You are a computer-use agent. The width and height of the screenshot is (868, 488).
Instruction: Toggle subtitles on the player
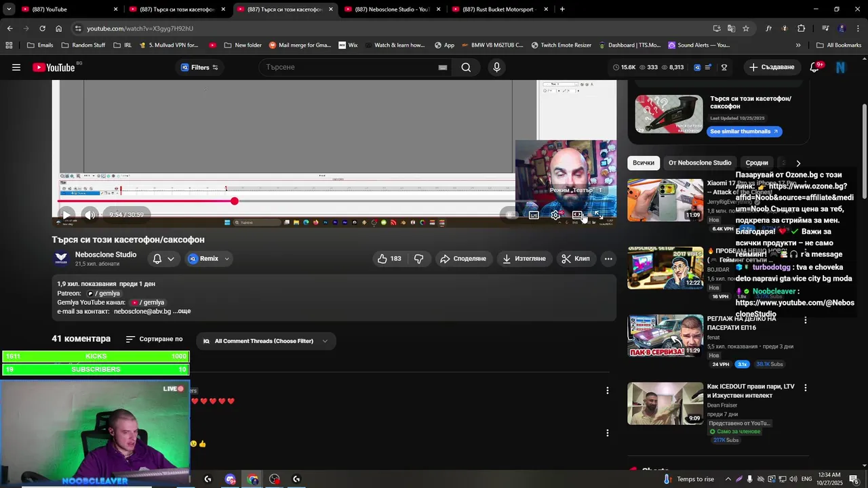(x=534, y=215)
